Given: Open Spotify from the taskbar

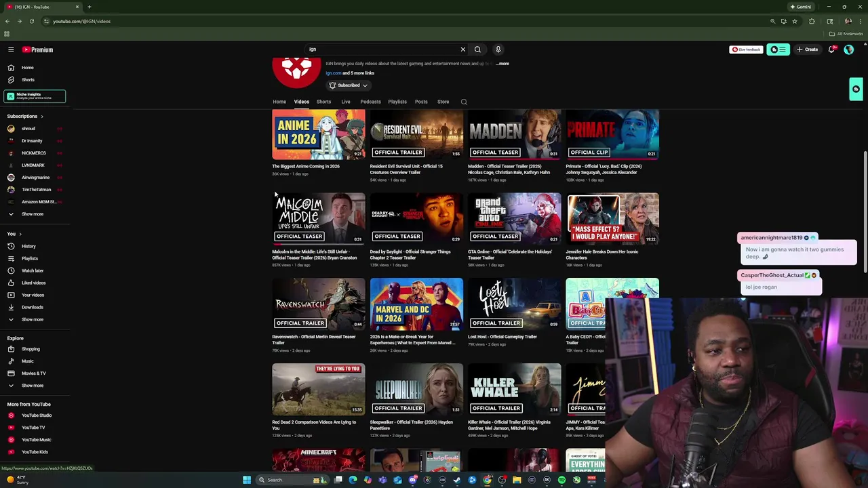Looking at the screenshot, I should (561, 480).
